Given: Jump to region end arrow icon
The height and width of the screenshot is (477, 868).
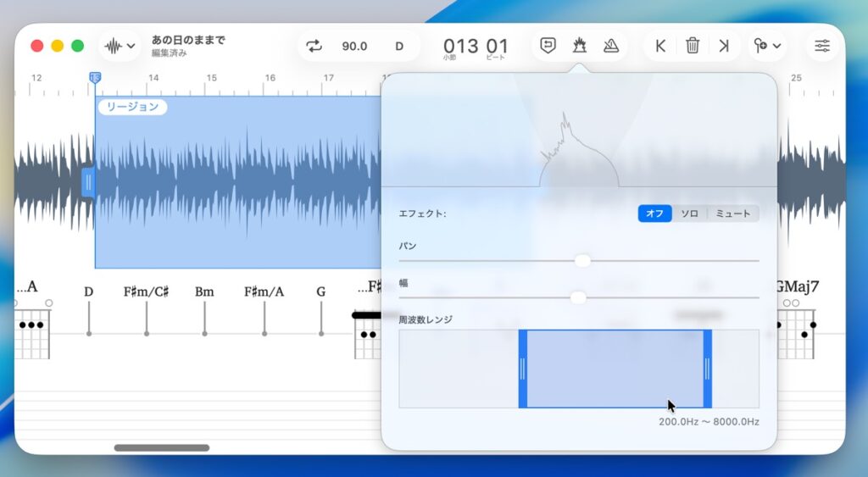Looking at the screenshot, I should (x=723, y=46).
